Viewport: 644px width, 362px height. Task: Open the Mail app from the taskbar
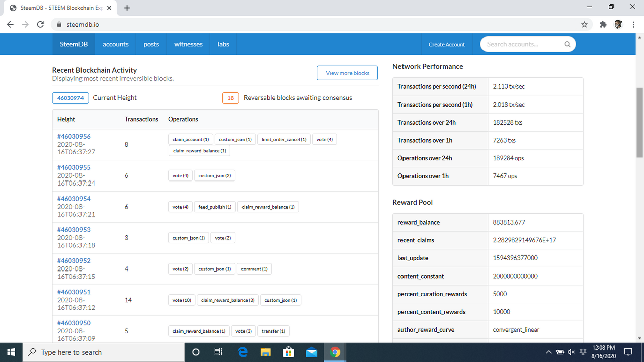click(312, 352)
